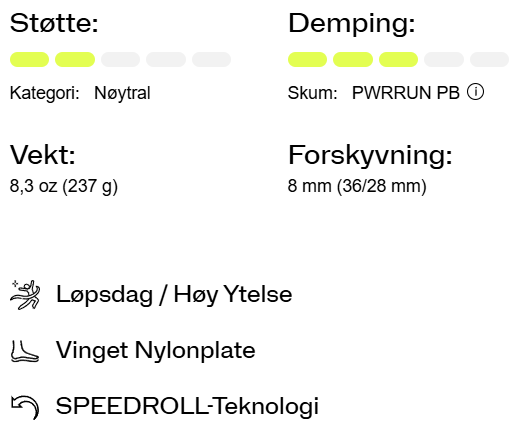Click the last Støtte rating pill

tap(211, 60)
